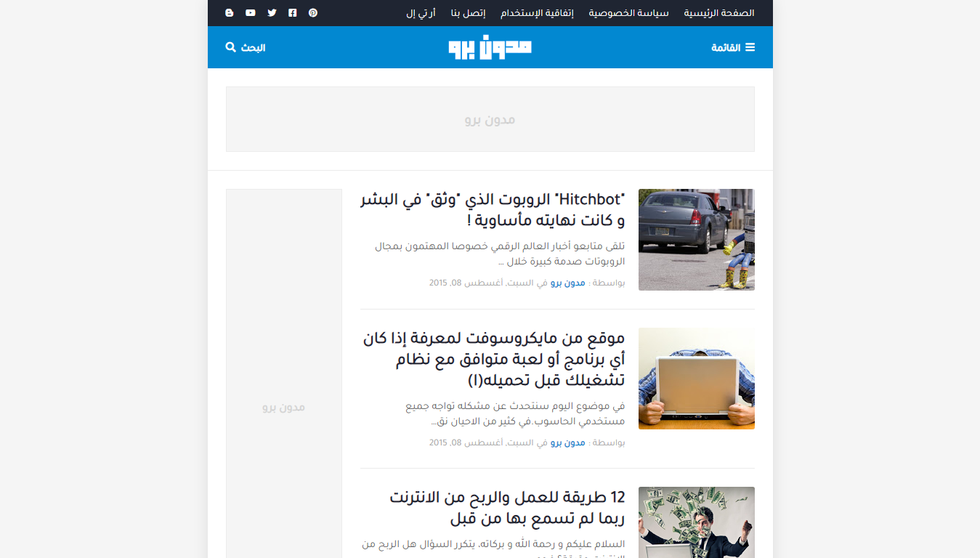Image resolution: width=980 pixels, height=558 pixels.
Task: Open the إتصل بنا menu item
Action: 469,13
